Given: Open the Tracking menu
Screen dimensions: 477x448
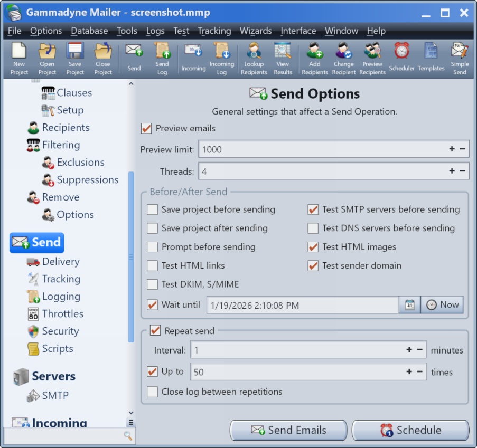Looking at the screenshot, I should pyautogui.click(x=214, y=31).
